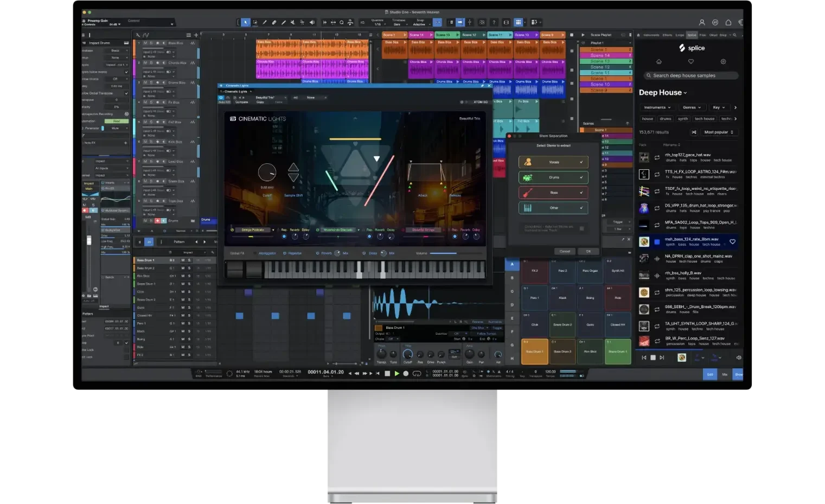Switch to the Loops browser tab
Screen dimensions: 825x504
coord(680,35)
